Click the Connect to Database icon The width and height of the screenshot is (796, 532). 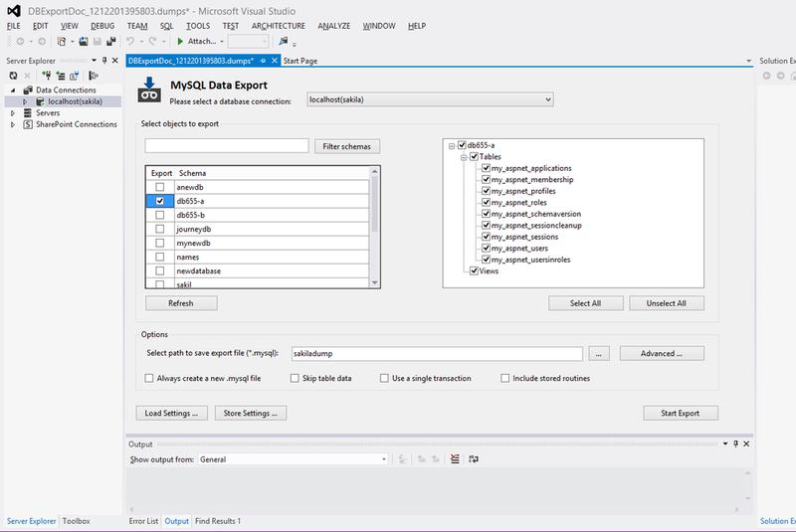point(46,76)
